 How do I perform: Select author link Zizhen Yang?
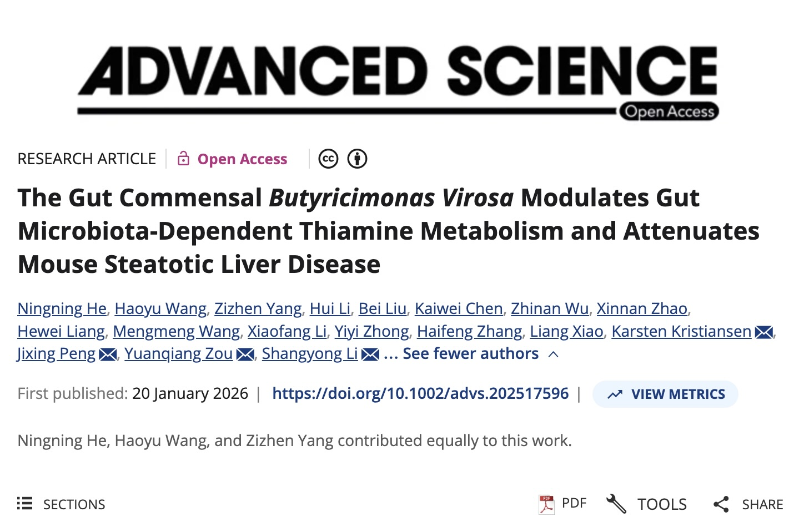tap(258, 308)
